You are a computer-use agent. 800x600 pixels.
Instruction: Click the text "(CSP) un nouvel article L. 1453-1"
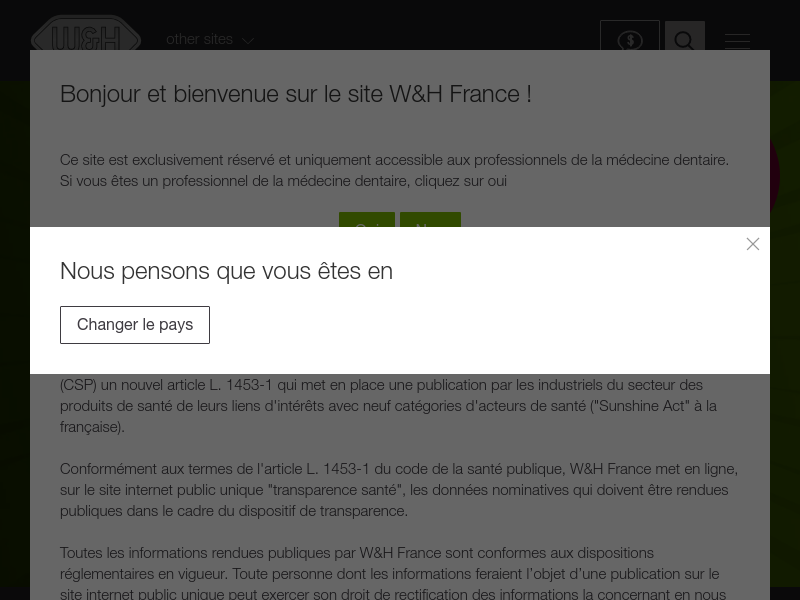tap(166, 385)
